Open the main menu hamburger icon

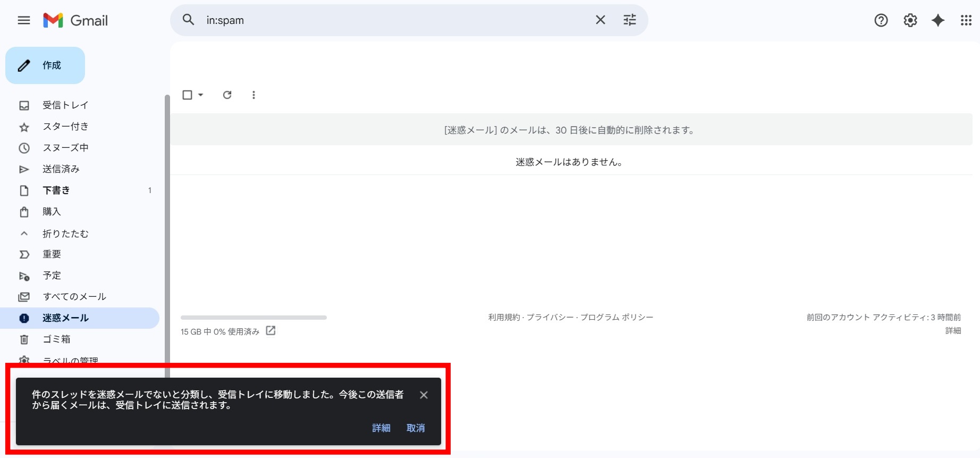24,20
